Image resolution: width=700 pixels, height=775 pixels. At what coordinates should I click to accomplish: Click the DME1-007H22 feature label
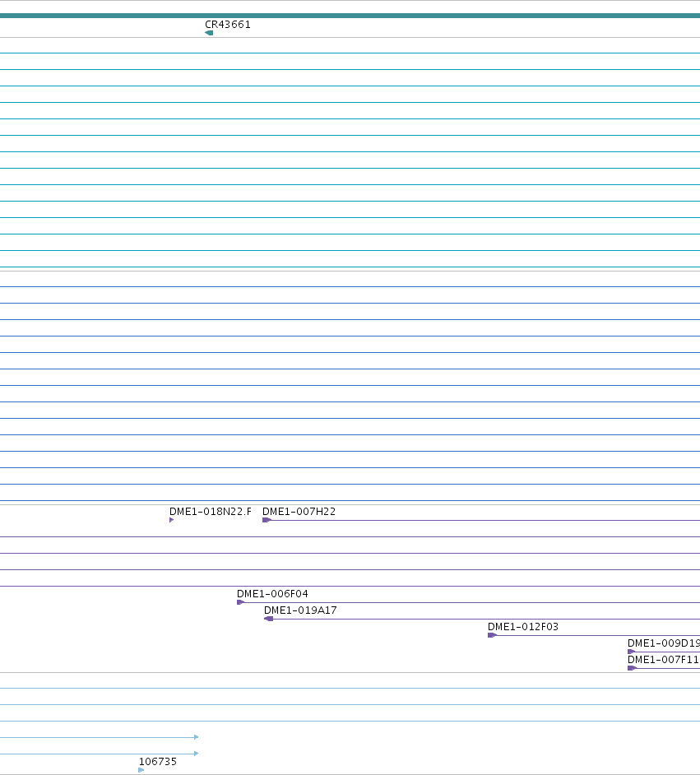pos(299,512)
